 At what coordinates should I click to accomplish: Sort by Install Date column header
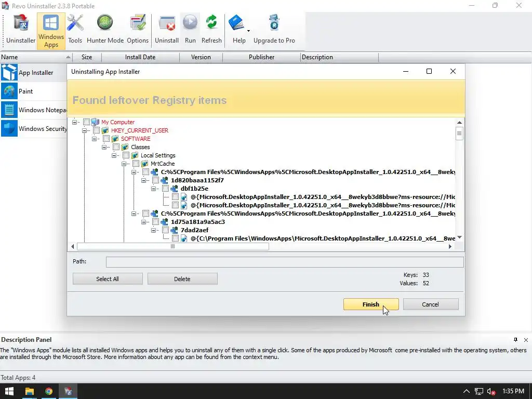click(140, 57)
